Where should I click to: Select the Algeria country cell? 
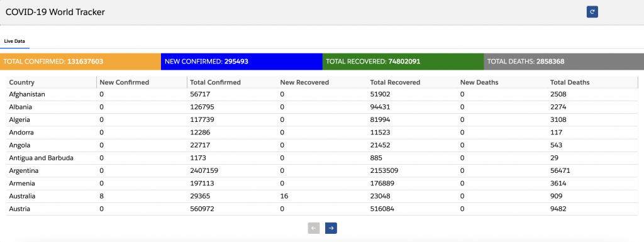[x=19, y=120]
